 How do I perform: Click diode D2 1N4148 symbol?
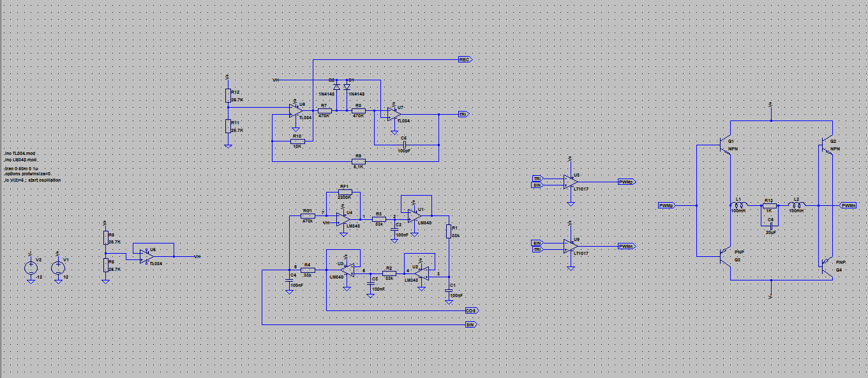click(336, 87)
